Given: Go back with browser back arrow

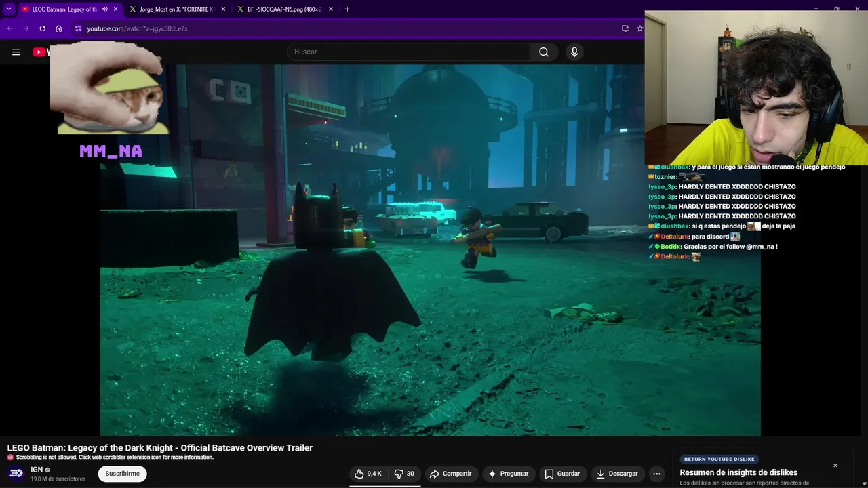Looking at the screenshot, I should tap(9, 28).
